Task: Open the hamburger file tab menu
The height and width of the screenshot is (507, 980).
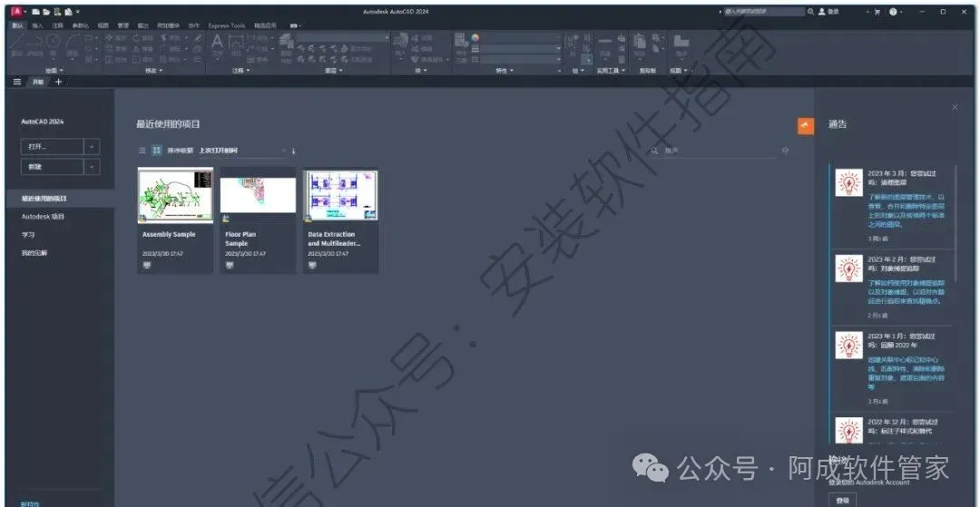Action: [x=17, y=82]
